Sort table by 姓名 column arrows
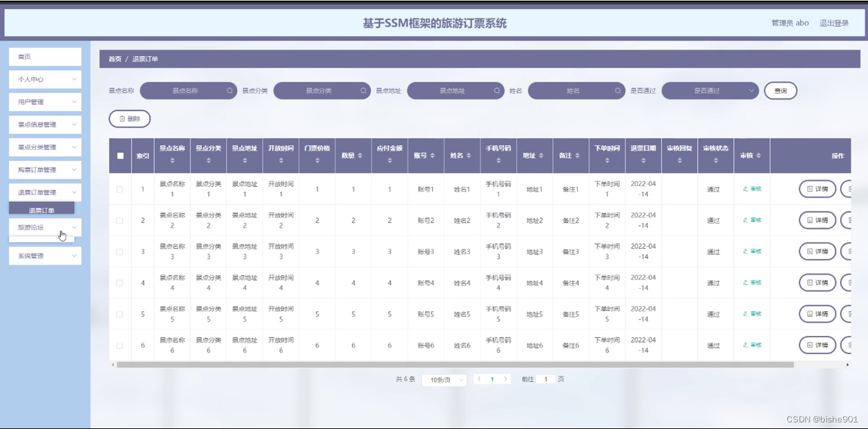This screenshot has height=429, width=868. 469,156
